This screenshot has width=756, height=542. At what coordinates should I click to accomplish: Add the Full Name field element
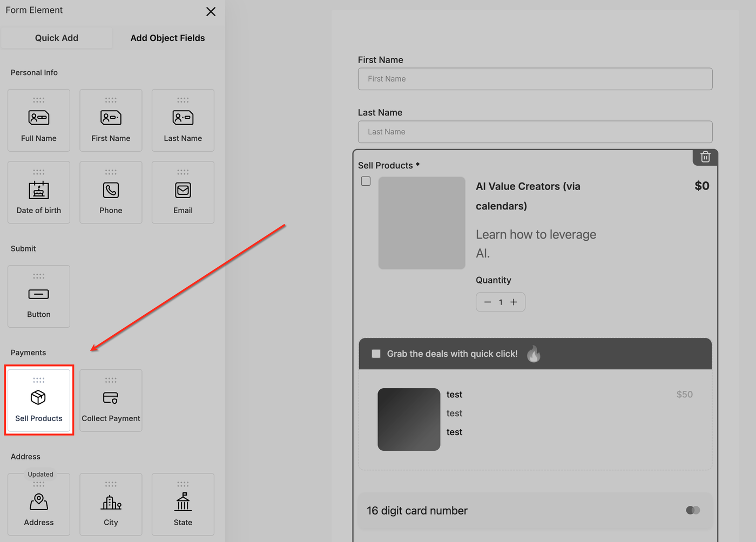39,120
